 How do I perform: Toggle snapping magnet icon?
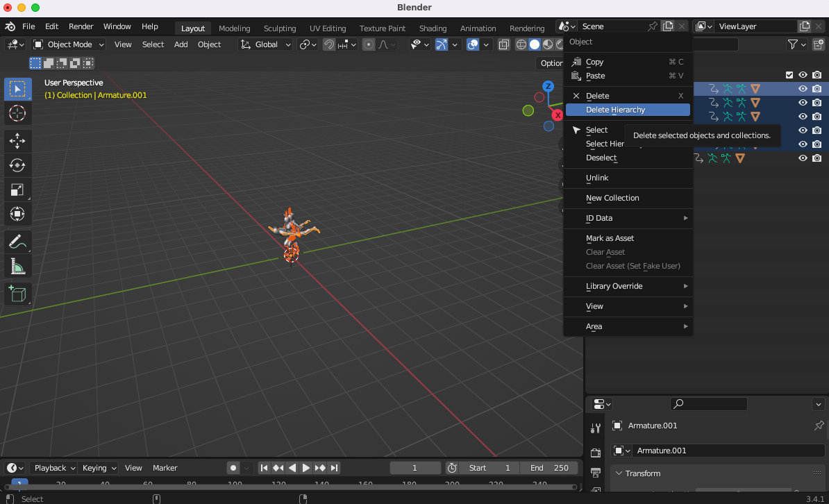[329, 45]
